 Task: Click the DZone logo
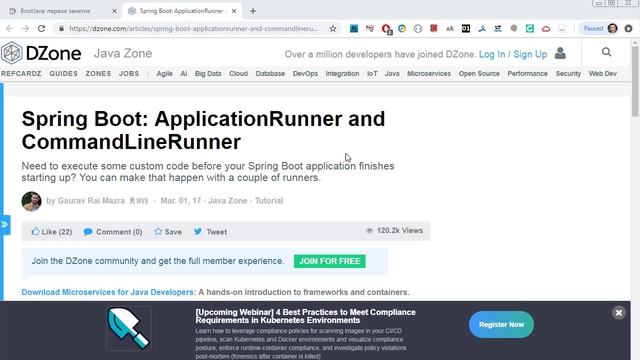click(41, 53)
